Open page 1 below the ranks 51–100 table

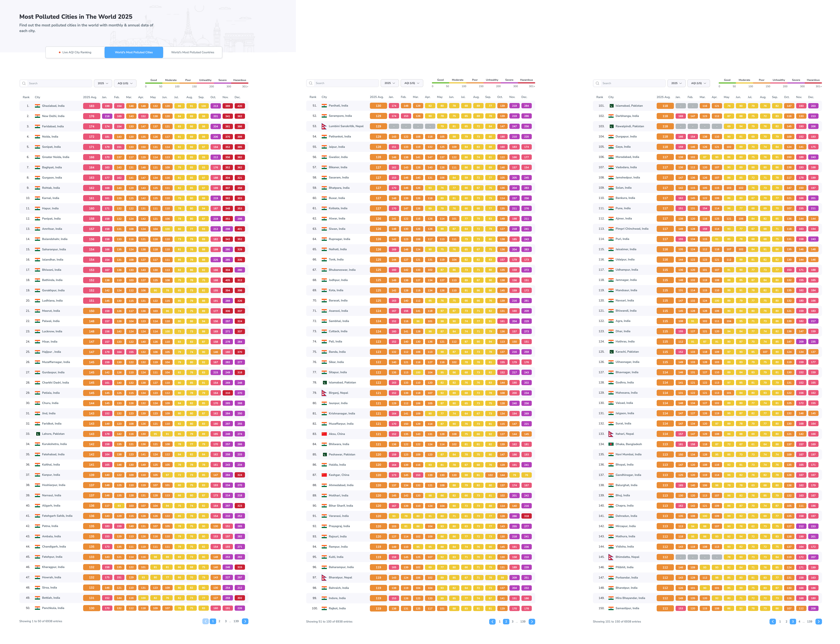[500, 622]
